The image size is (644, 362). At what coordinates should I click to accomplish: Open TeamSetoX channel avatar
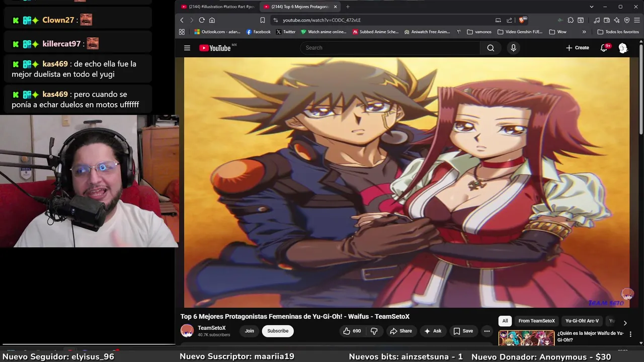pos(187,331)
